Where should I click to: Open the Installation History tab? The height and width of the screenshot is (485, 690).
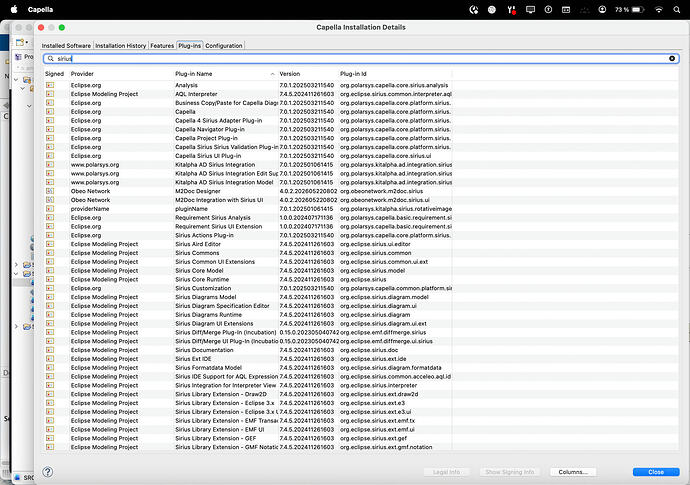(x=121, y=45)
